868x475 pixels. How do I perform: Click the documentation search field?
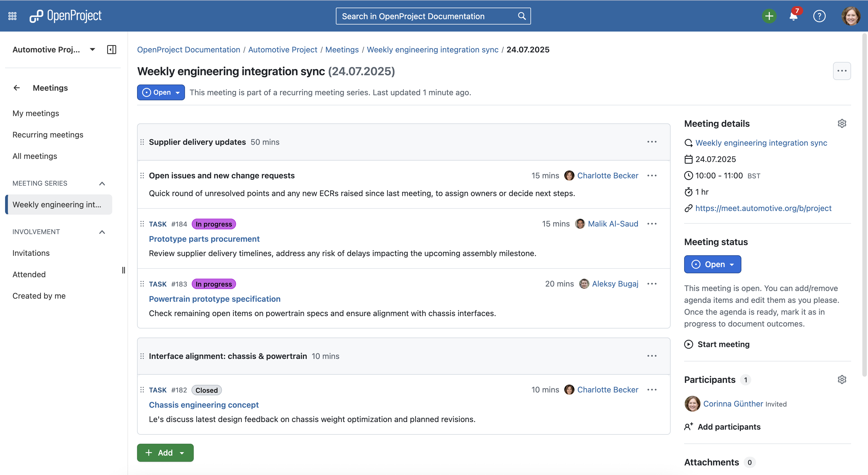pyautogui.click(x=428, y=16)
